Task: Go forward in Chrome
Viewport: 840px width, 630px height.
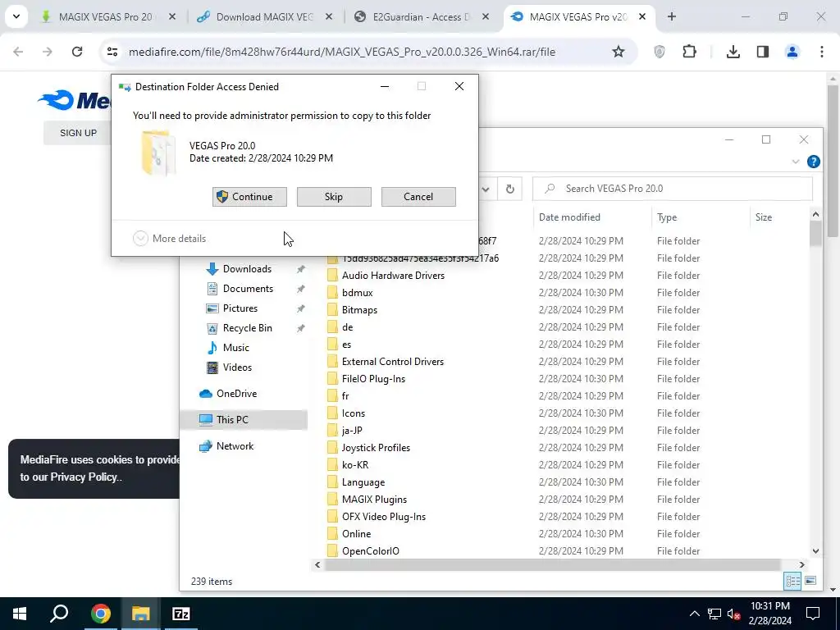Action: (47, 52)
